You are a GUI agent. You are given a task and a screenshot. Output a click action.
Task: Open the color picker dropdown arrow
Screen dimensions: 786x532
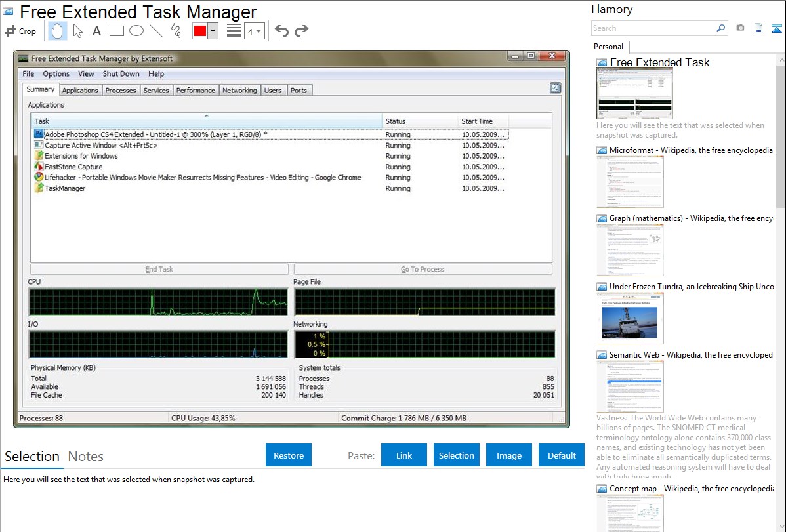pyautogui.click(x=213, y=31)
